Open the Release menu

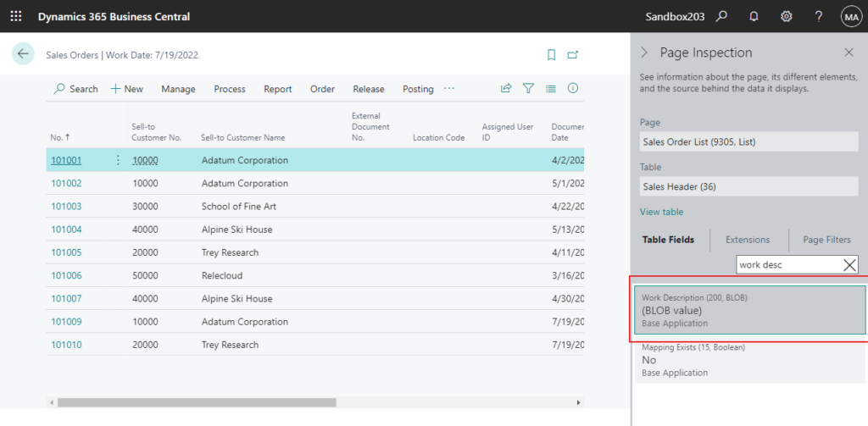[x=369, y=89]
